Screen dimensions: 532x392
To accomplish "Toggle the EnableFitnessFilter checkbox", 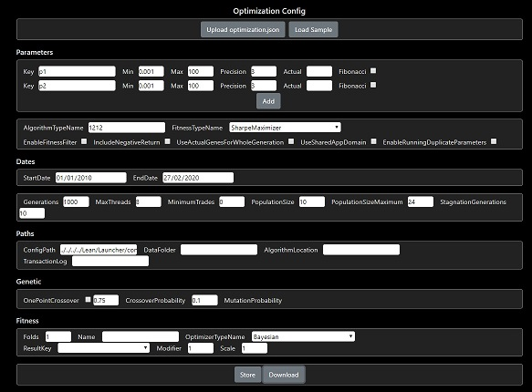I will pyautogui.click(x=84, y=141).
